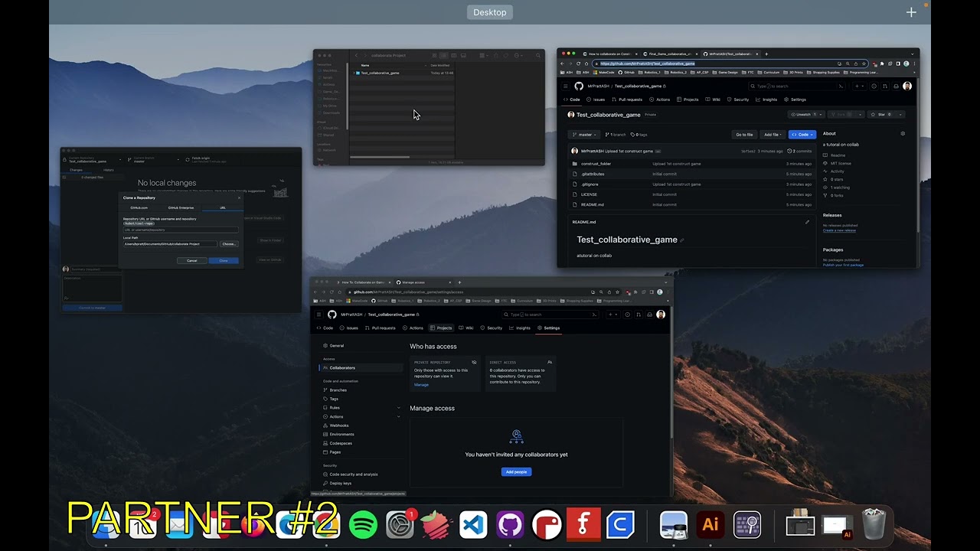Expand the blue Code dropdown button
This screenshot has height=551, width=980.
[802, 135]
